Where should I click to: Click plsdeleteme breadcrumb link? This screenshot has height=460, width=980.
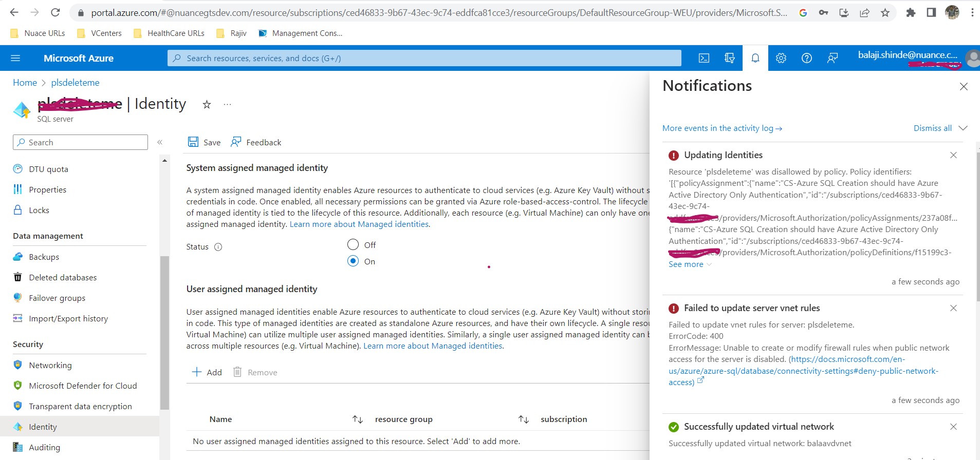75,82
